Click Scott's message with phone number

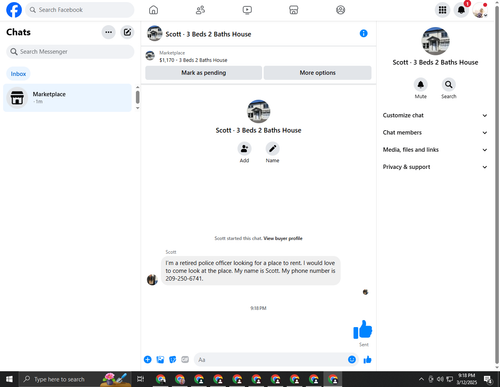(251, 271)
